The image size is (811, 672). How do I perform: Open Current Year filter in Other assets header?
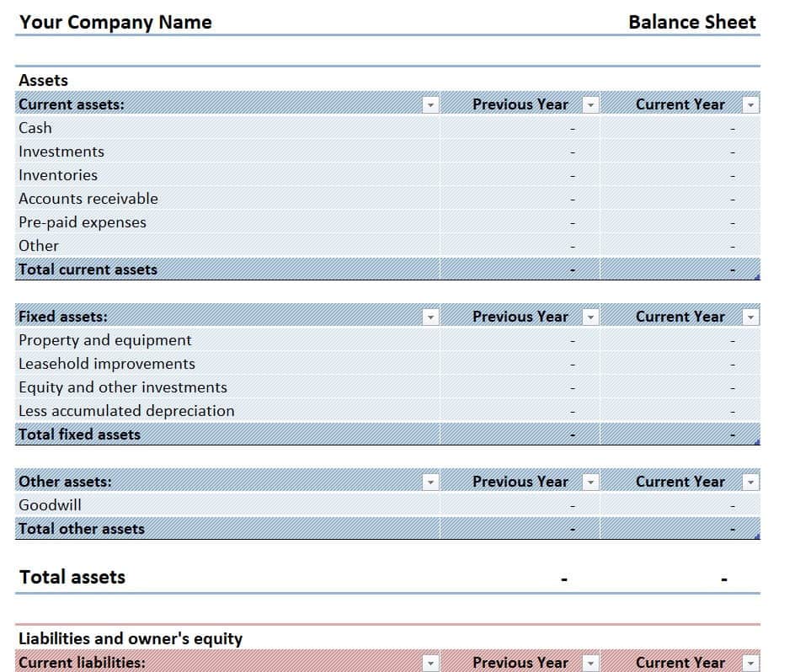(x=750, y=483)
